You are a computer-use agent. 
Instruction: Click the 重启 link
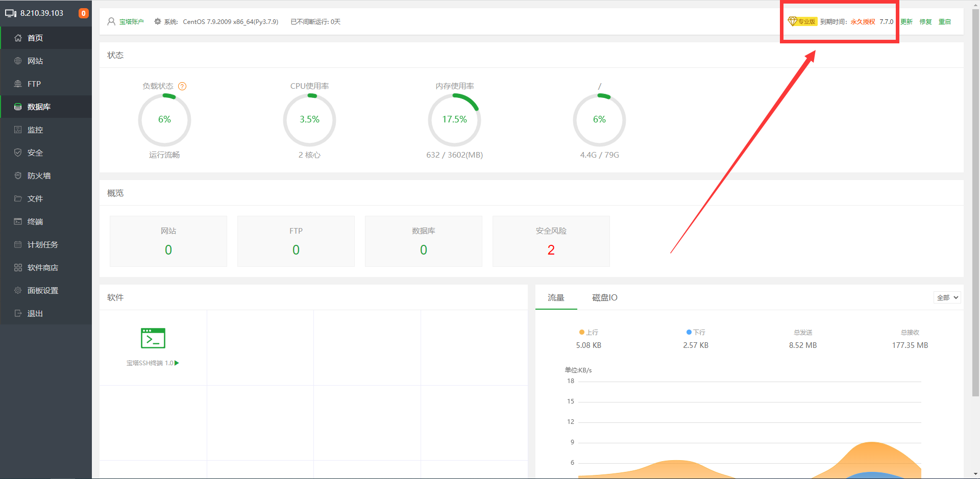point(944,21)
